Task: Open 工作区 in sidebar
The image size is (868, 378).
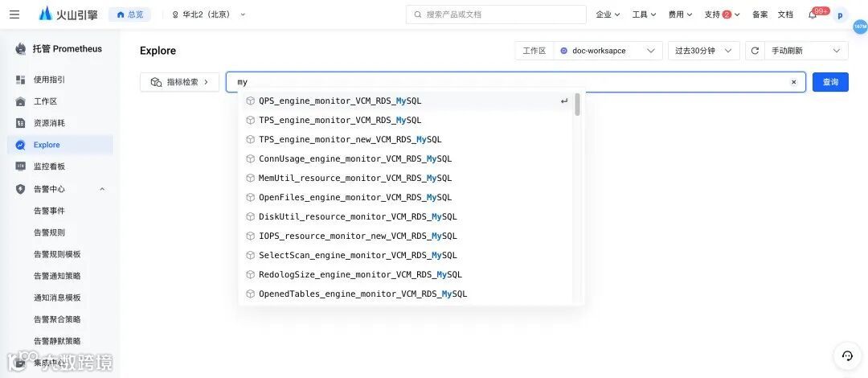Action: pyautogui.click(x=59, y=101)
